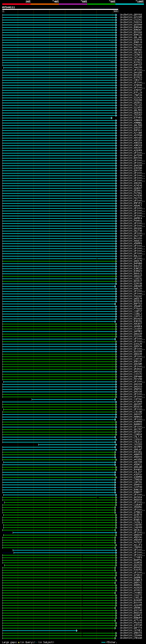The image size is (146, 644).
Task: Select the white AV544111 query sequence bar
Action: click(x=60, y=9)
